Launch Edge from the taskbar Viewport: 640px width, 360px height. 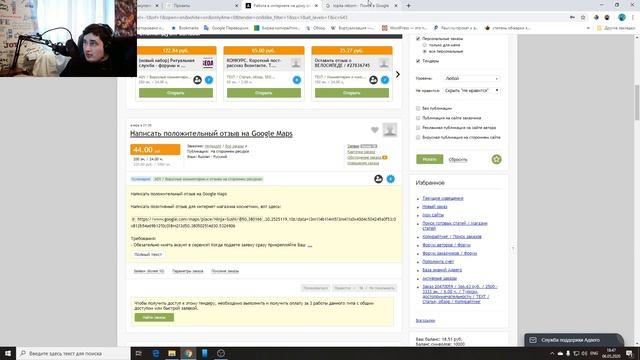(x=156, y=353)
